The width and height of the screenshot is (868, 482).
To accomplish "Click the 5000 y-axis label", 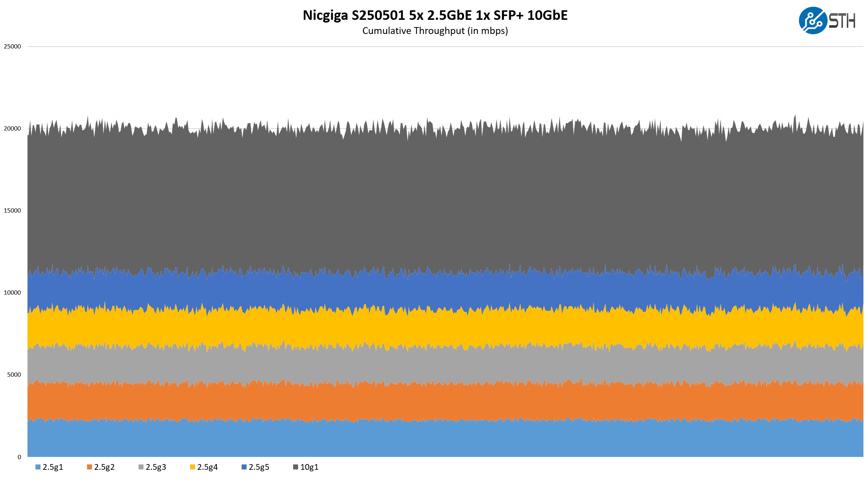I will pos(14,375).
